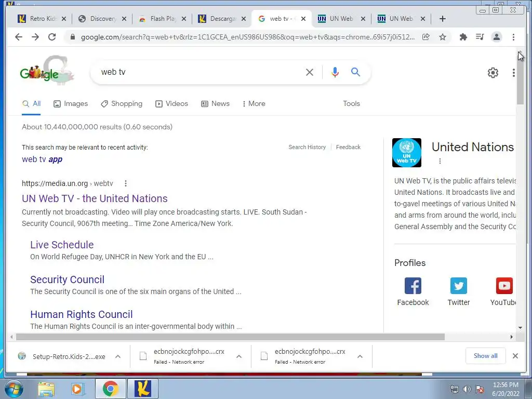Open the Chrome profile avatar
Viewport: 532px width, 399px height.
[x=497, y=37]
